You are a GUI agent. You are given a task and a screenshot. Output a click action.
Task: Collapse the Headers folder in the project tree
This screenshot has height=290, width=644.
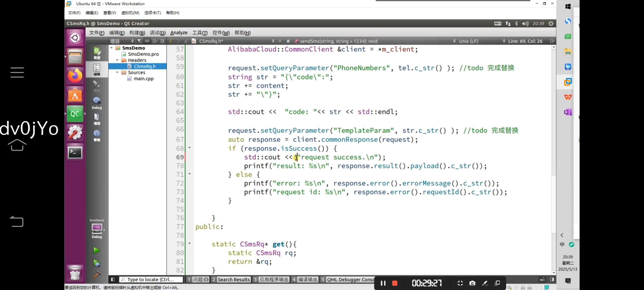click(117, 60)
